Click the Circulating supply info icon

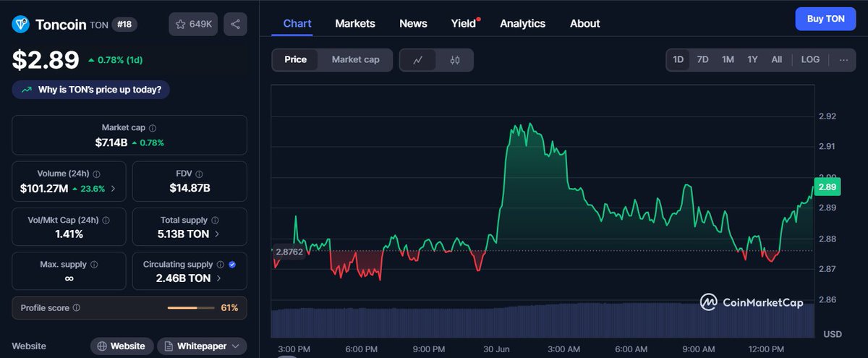click(221, 265)
